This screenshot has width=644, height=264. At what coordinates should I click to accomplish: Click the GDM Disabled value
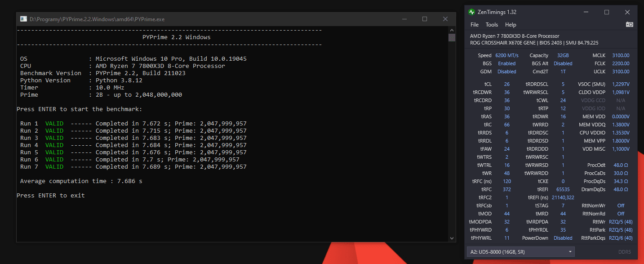pyautogui.click(x=507, y=72)
